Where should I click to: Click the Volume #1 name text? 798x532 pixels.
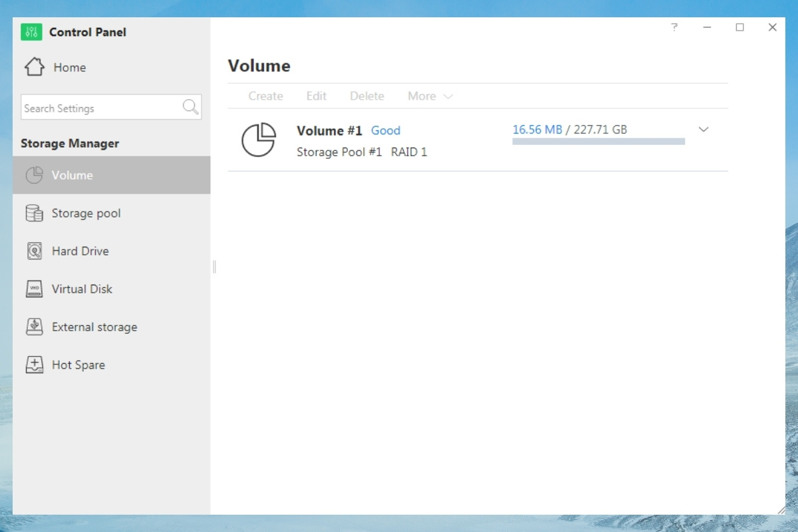click(x=329, y=131)
